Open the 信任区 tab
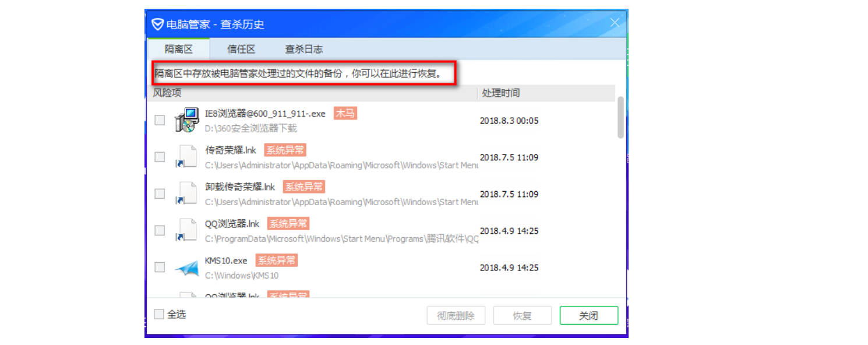The image size is (868, 345). [241, 49]
